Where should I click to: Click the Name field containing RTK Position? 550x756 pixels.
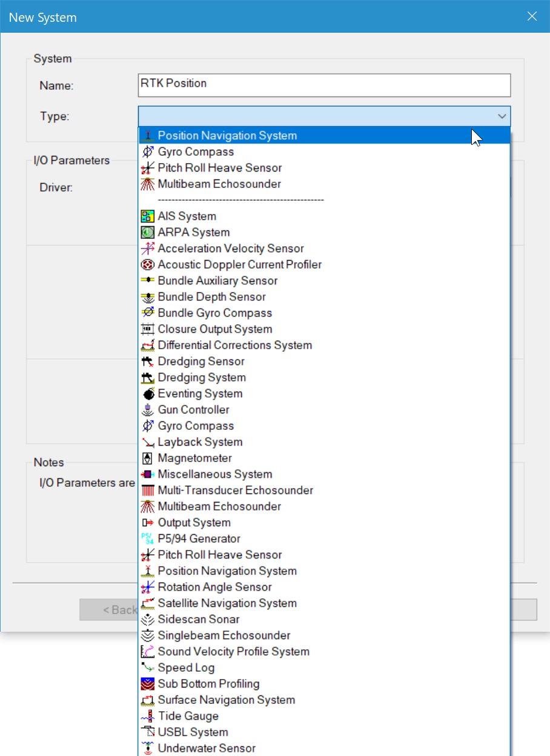324,85
